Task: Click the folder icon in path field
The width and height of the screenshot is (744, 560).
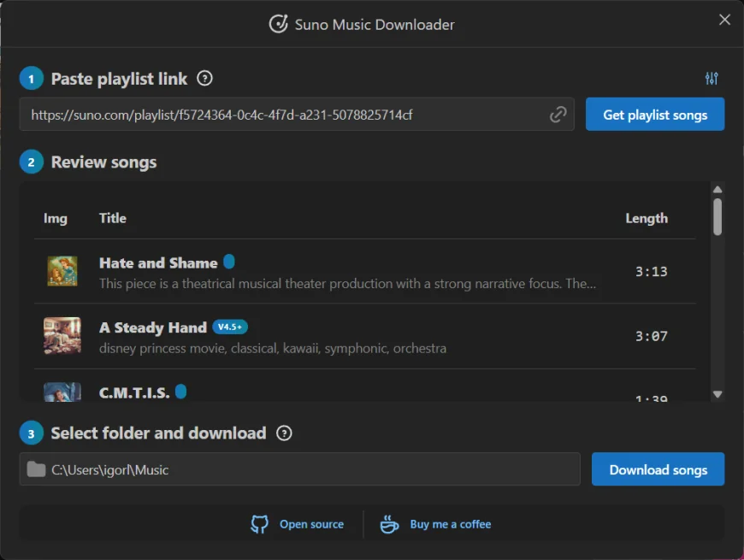Action: (36, 469)
